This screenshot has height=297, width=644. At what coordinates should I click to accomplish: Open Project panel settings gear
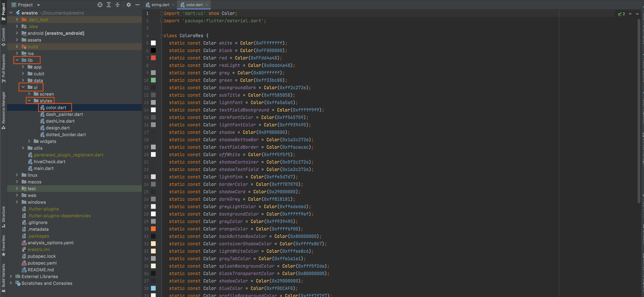[128, 5]
